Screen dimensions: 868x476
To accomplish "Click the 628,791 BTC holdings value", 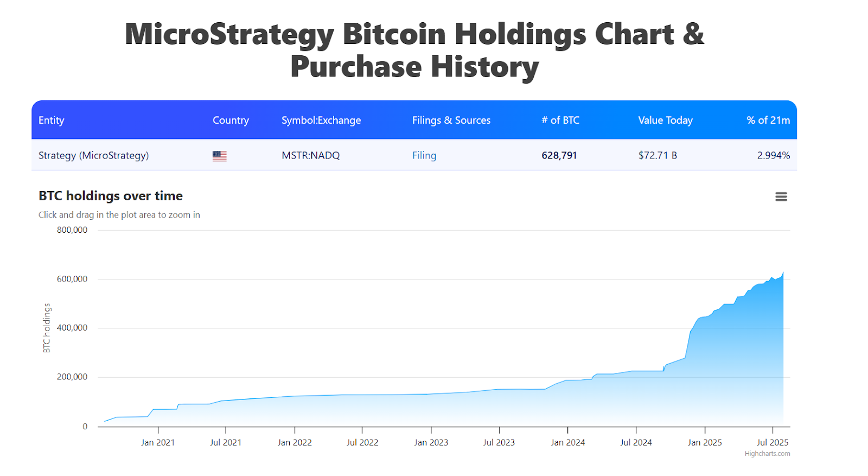I will 559,156.
